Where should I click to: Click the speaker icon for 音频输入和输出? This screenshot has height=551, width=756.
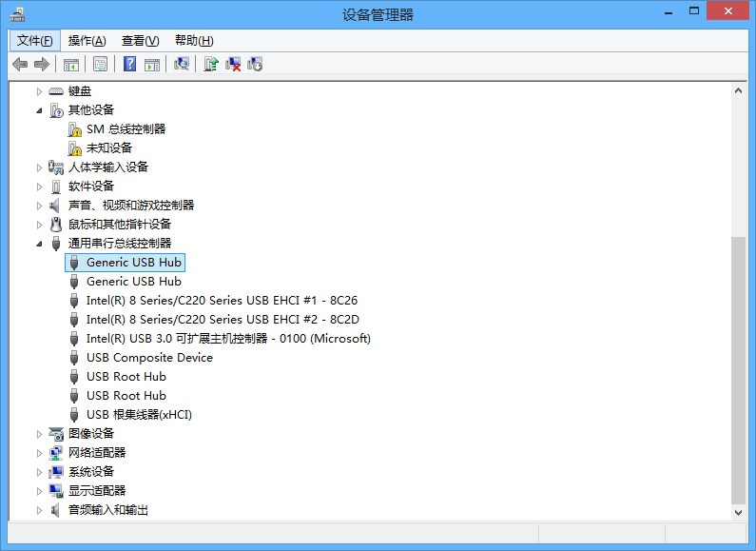point(55,510)
